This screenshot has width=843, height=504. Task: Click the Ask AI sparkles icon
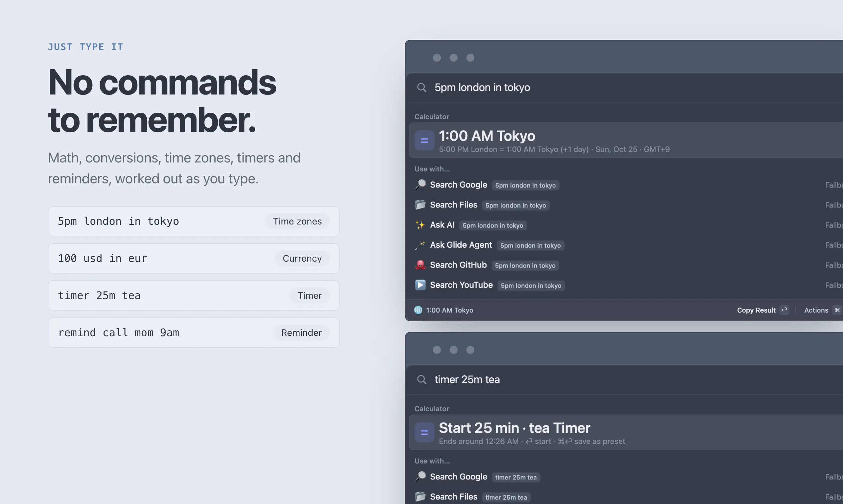pos(421,225)
